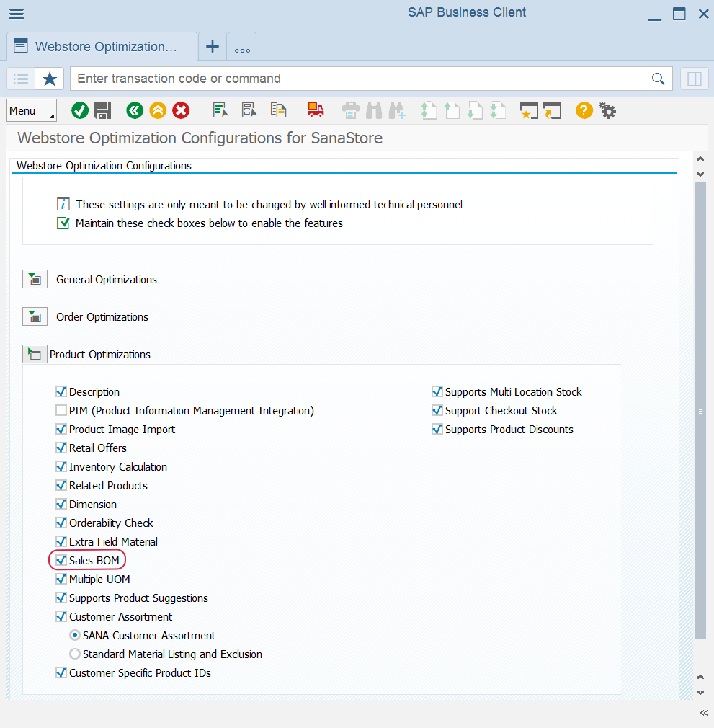Click the Generate Shortcut icon with arrow
Screen dimensions: 714x728
(x=552, y=110)
